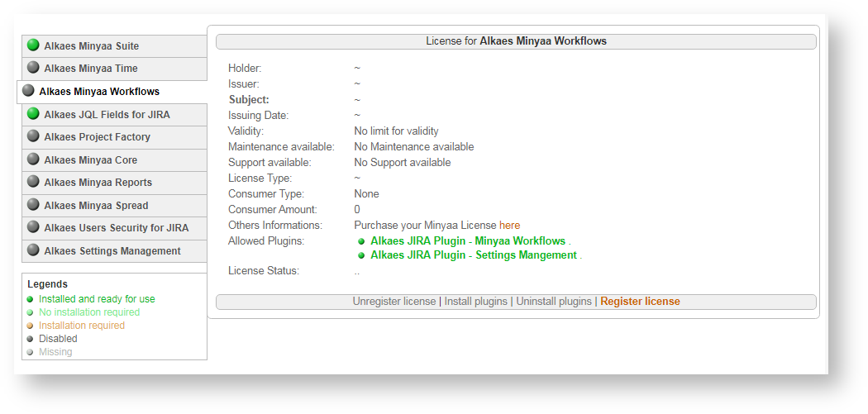Click the bold 'Subject:' label

click(249, 100)
